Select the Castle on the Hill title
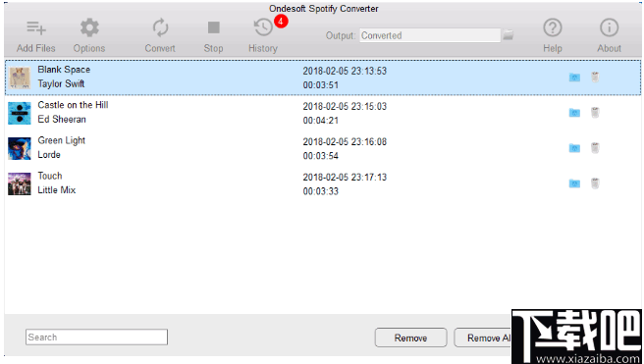 pyautogui.click(x=73, y=105)
